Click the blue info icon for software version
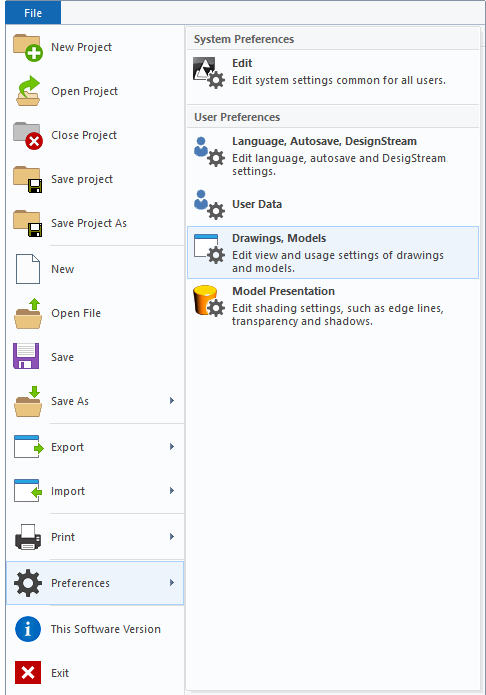 (x=27, y=629)
